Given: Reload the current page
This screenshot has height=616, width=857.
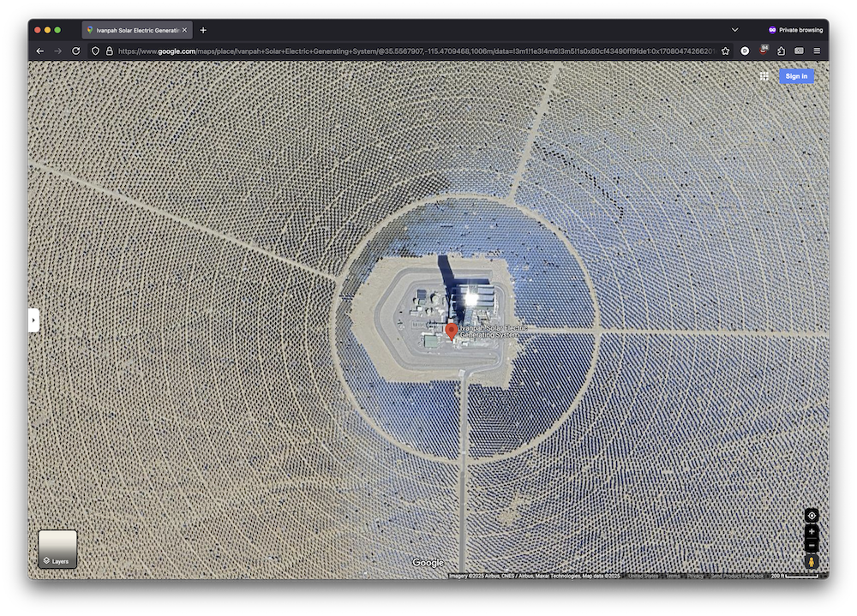Looking at the screenshot, I should pyautogui.click(x=75, y=51).
